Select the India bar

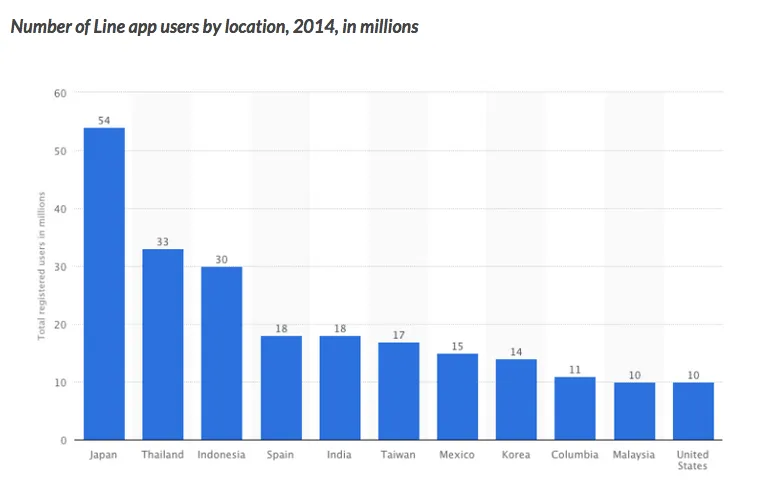[x=340, y=388]
